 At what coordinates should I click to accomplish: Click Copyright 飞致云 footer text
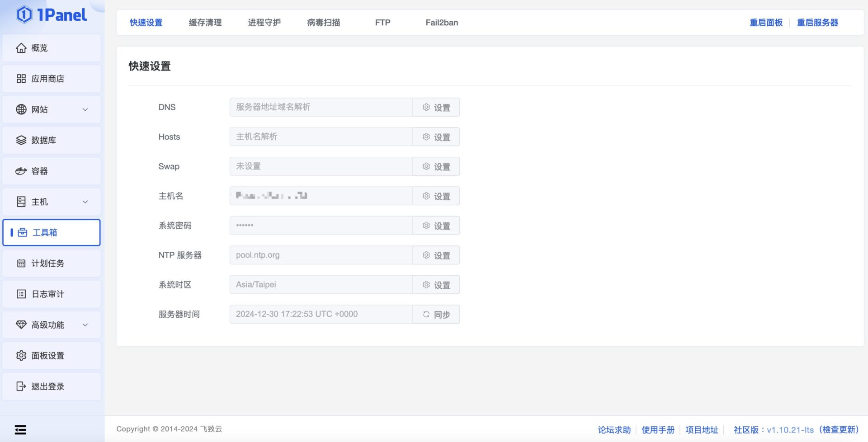point(169,429)
